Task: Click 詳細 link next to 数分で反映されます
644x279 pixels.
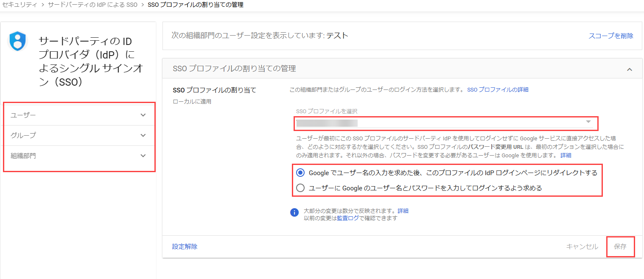Action: click(x=403, y=211)
